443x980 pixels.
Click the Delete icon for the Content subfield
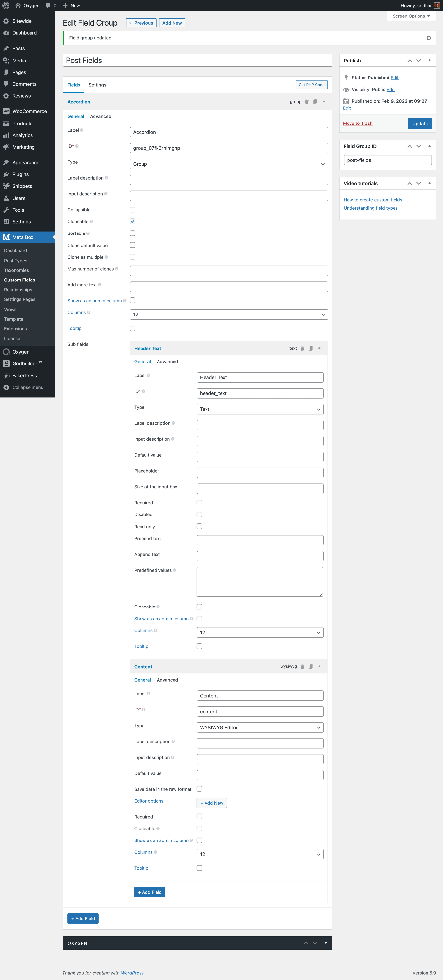302,667
